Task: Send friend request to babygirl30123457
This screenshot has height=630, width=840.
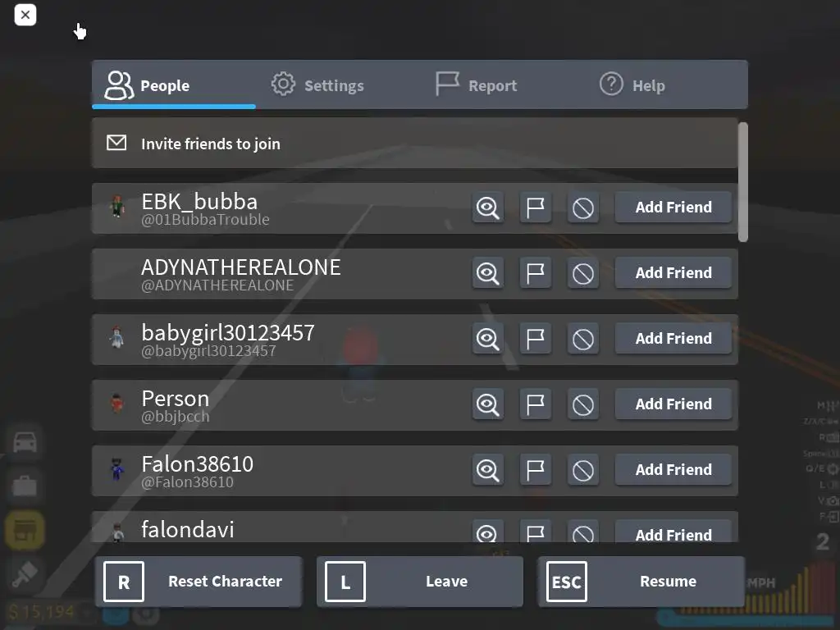Action: (x=673, y=339)
